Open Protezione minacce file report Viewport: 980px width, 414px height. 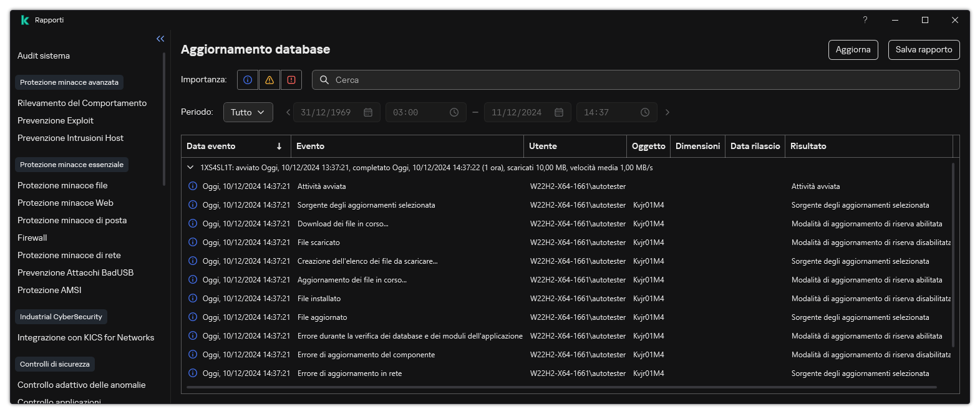[62, 185]
